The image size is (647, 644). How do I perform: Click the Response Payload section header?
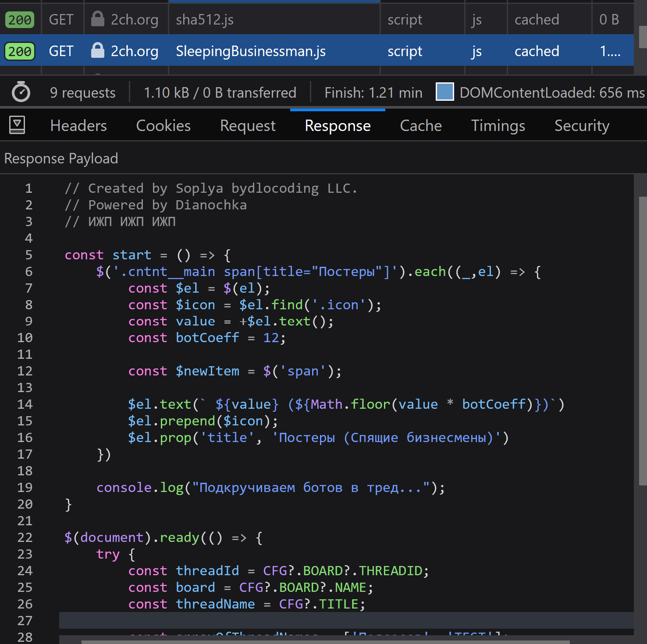click(x=61, y=159)
